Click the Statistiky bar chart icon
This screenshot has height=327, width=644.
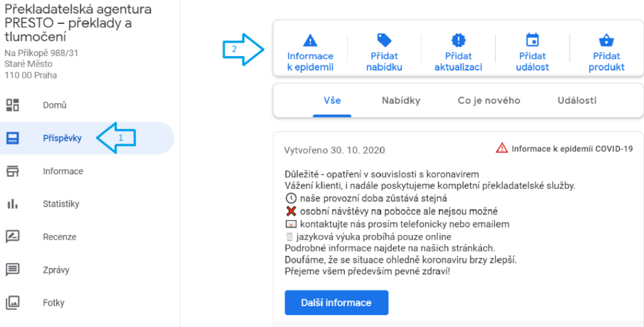tap(13, 204)
